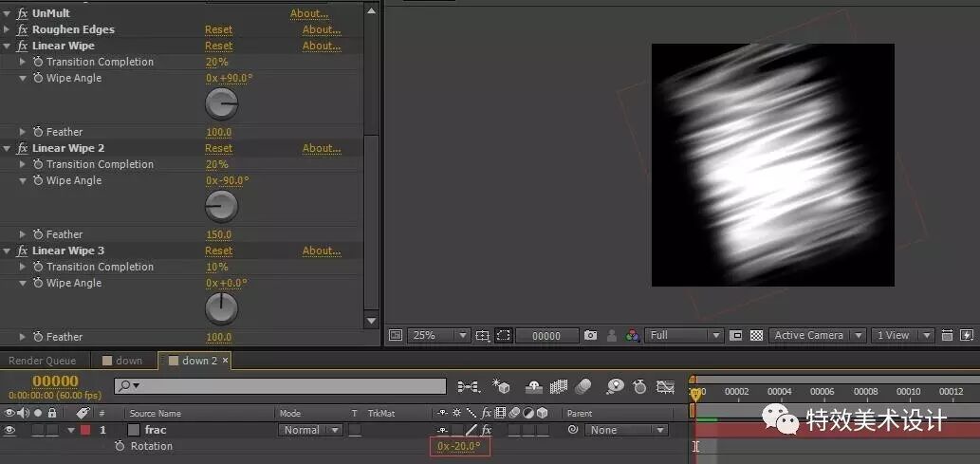
Task: Click the frac layer quality switch
Action: click(471, 430)
